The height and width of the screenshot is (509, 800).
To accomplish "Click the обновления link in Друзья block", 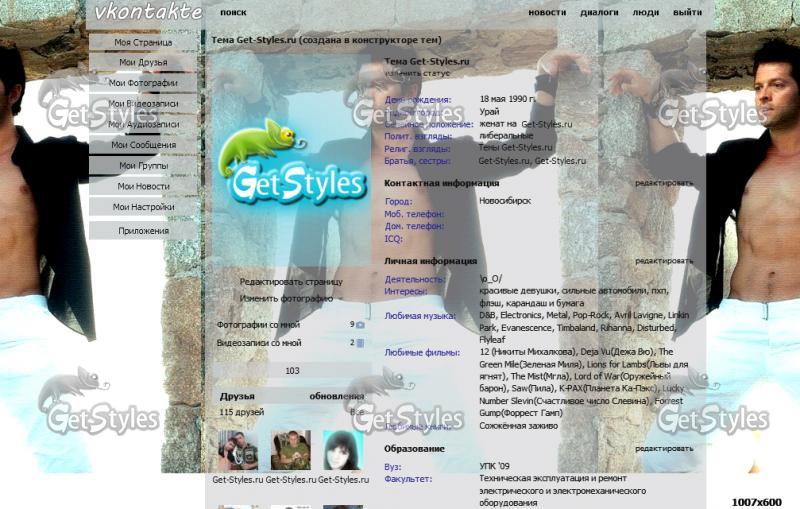I will [336, 397].
